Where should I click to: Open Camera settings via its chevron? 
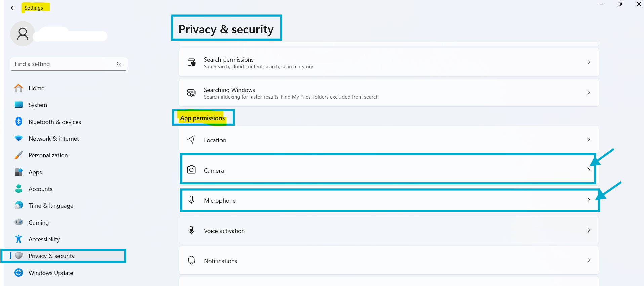click(589, 170)
